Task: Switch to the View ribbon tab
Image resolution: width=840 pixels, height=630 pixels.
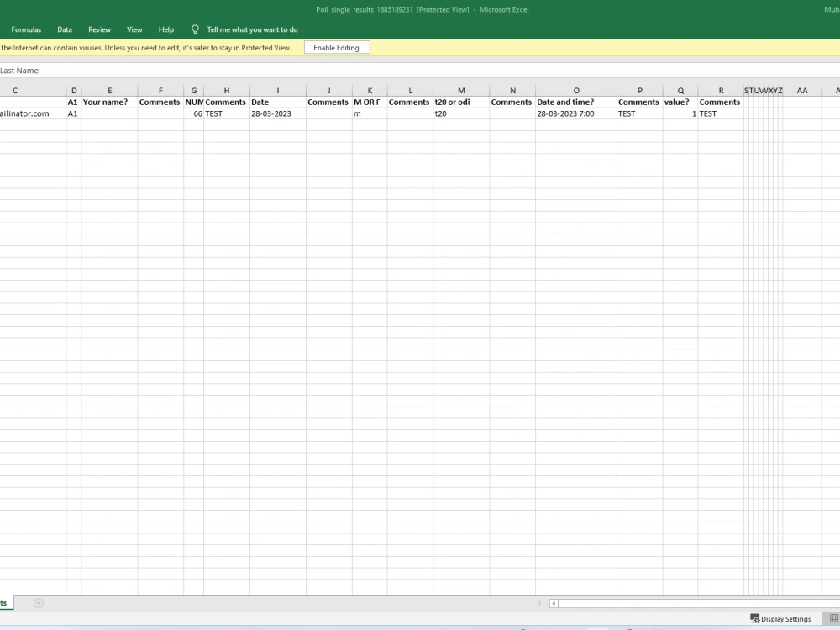Action: [x=134, y=29]
